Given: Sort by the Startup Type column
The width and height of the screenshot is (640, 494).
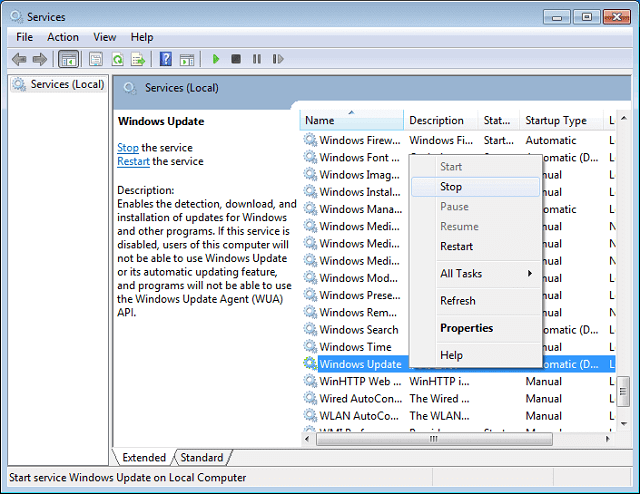Looking at the screenshot, I should (x=556, y=120).
